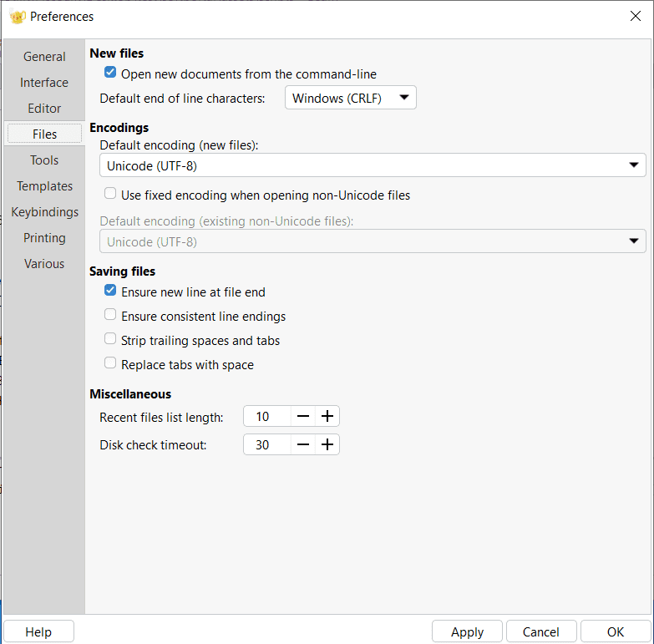Select the Templates tab
Viewport: 654px width, 644px height.
(44, 186)
